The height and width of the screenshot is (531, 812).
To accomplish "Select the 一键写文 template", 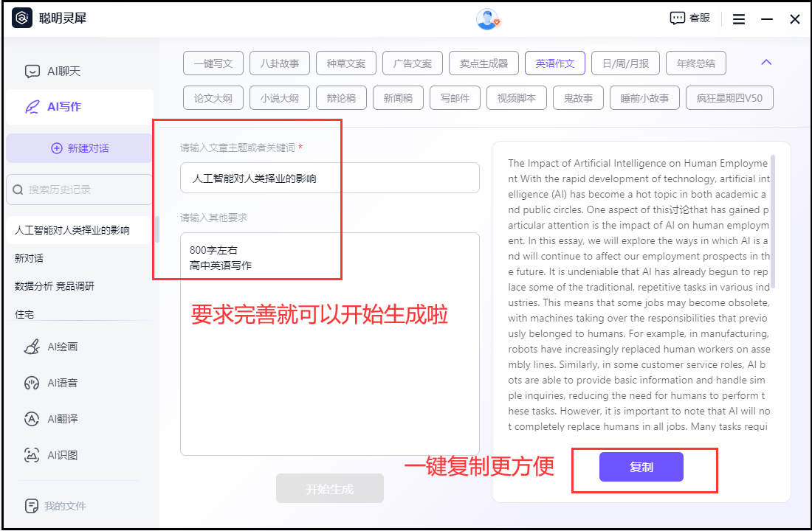I will tap(213, 63).
